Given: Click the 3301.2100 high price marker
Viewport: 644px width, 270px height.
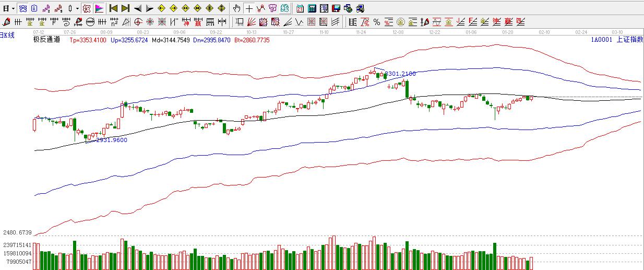Looking at the screenshot, I should [401, 74].
